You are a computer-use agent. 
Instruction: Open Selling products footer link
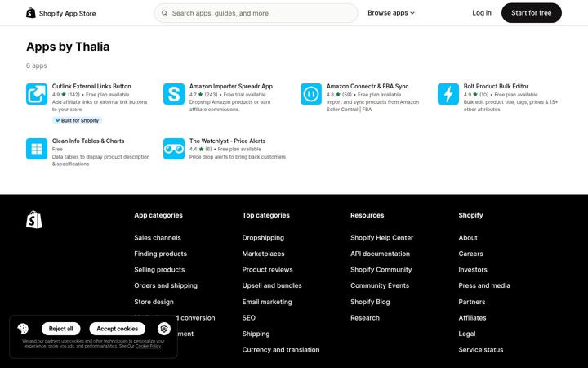(159, 270)
